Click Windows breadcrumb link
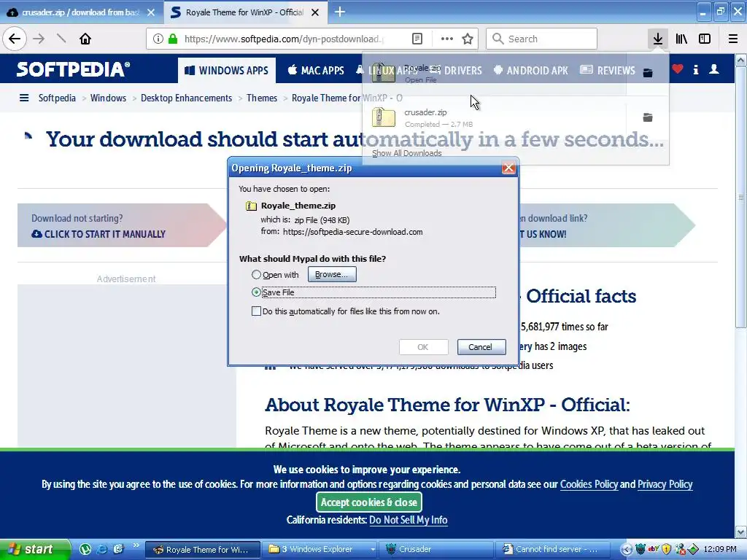 click(108, 98)
